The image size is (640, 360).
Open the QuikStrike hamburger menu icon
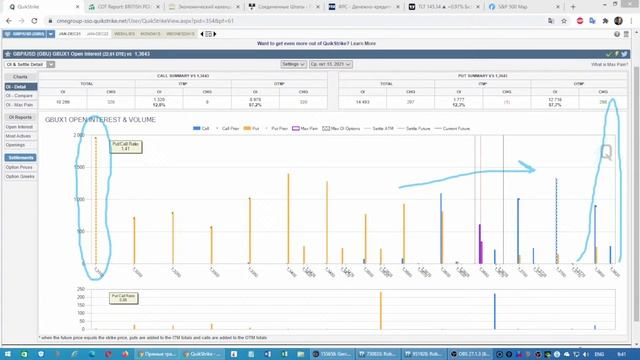pos(626,34)
